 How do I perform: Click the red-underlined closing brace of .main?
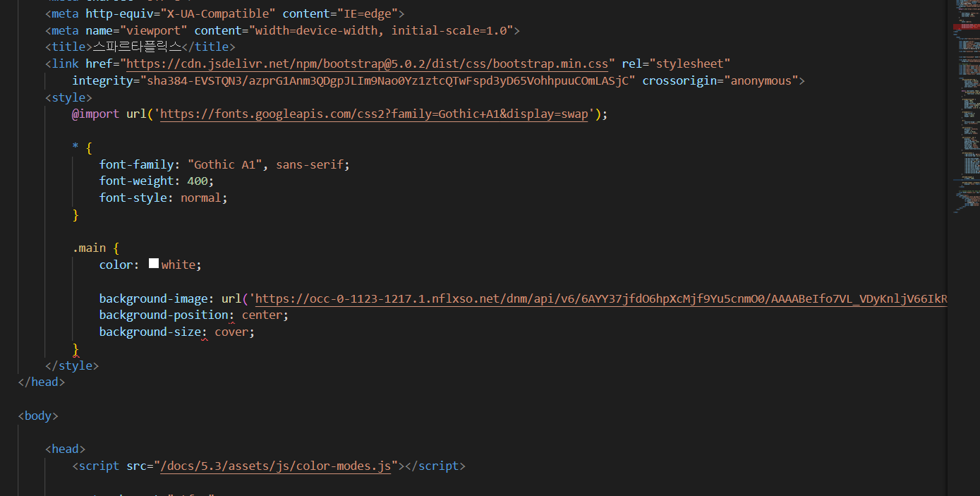pyautogui.click(x=75, y=349)
